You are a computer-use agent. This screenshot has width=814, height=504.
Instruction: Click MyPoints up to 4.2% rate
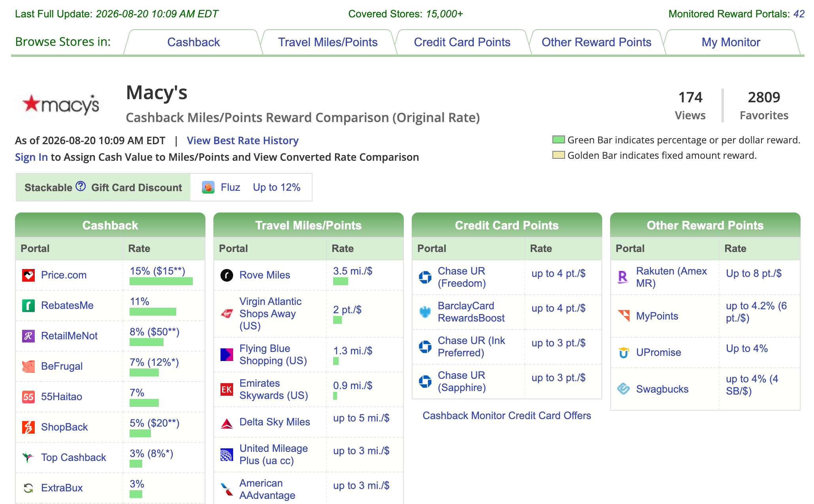[756, 312]
